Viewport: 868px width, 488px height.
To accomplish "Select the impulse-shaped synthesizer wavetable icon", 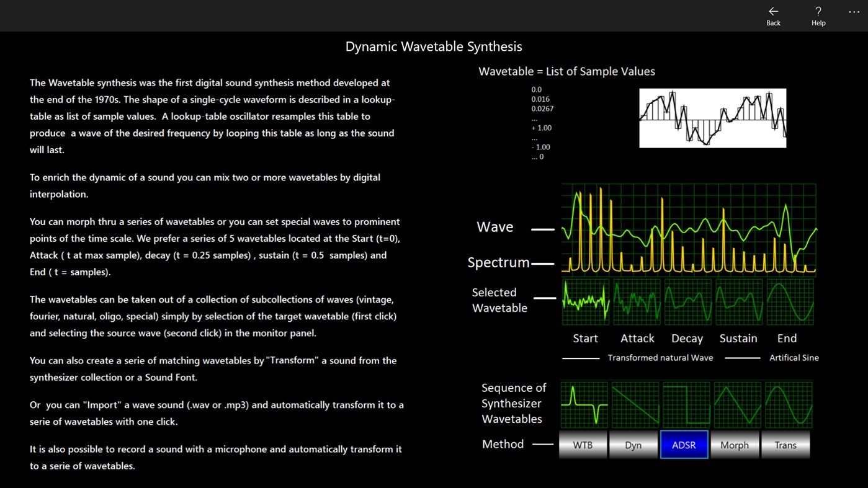I will (x=583, y=405).
